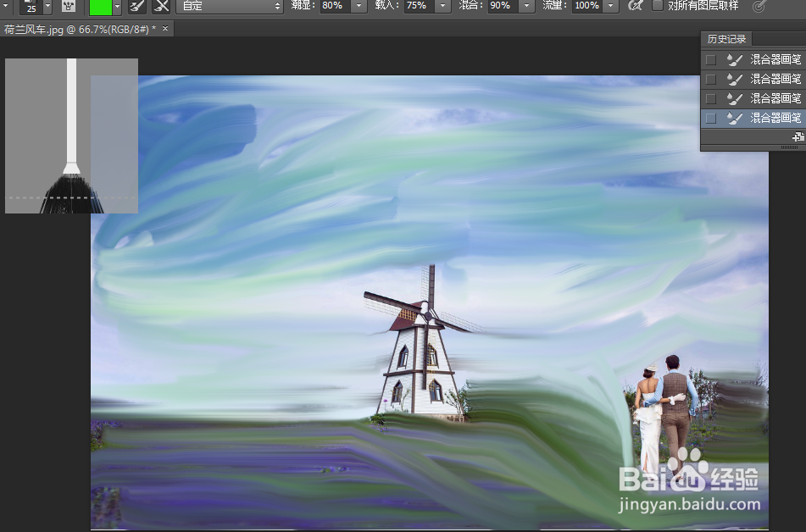Click the 潮湿 value field showing 80%
806x532 pixels.
pos(336,6)
